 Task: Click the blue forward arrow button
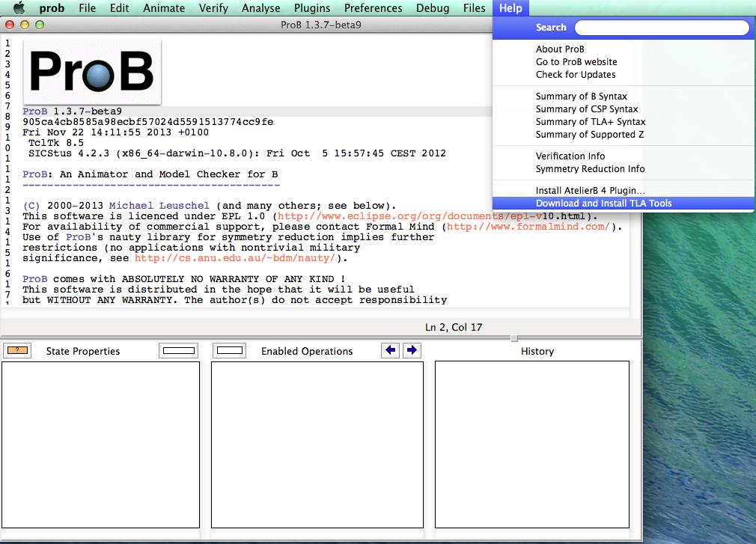coord(412,350)
